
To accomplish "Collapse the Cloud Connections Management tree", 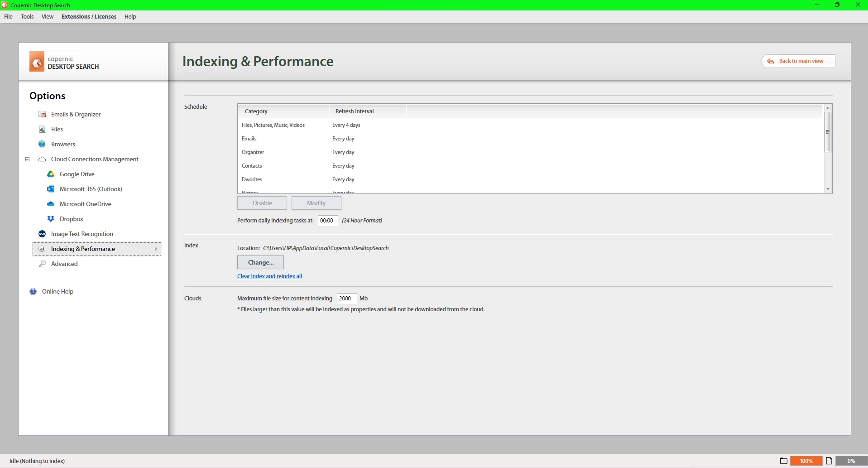I will tap(27, 159).
